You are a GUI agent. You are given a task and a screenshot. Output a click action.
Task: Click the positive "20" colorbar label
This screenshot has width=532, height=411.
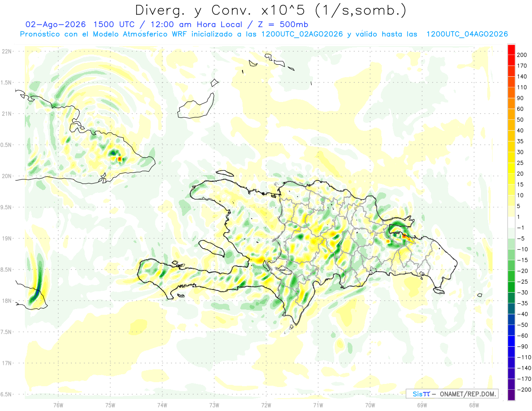click(520, 174)
